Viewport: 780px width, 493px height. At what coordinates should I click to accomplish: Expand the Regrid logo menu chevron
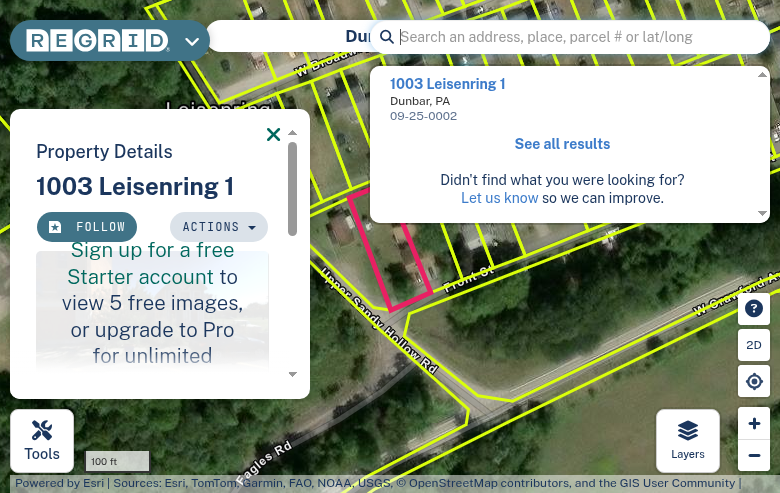coord(193,42)
